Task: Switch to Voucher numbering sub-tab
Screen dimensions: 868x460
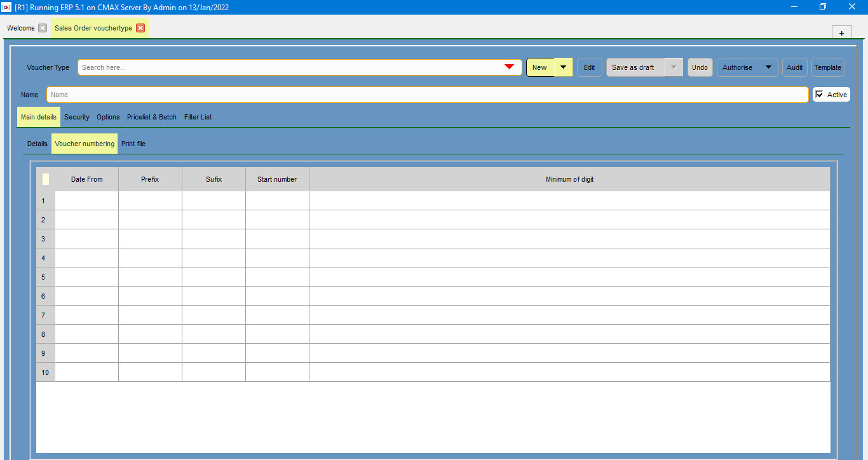Action: [x=85, y=144]
